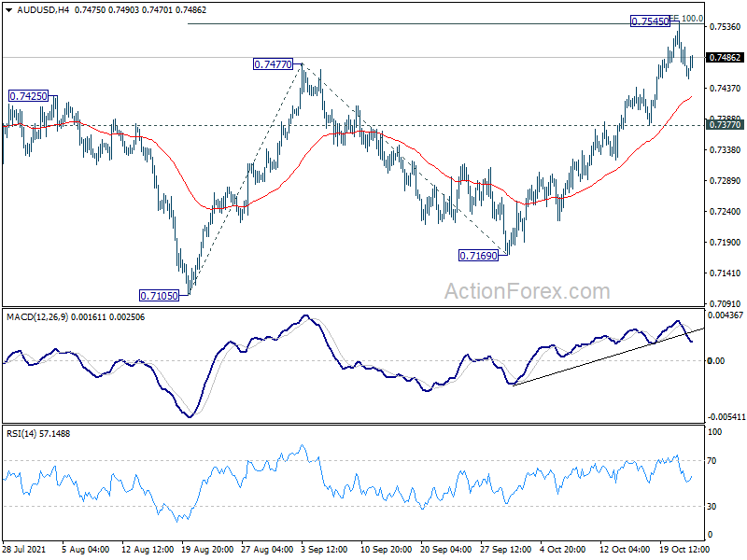Screen dimensions: 747x560
Task: Open the chart menu triangle beside AUDUSD,H4
Action: (8, 10)
